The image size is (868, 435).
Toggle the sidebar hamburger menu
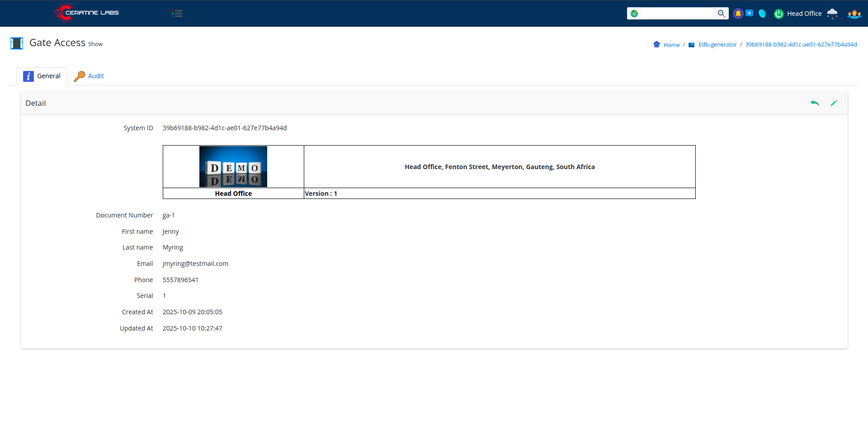177,14
